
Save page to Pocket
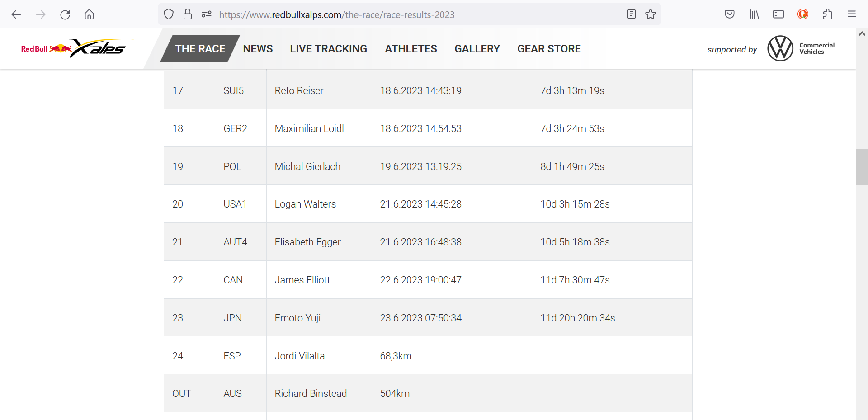tap(730, 14)
